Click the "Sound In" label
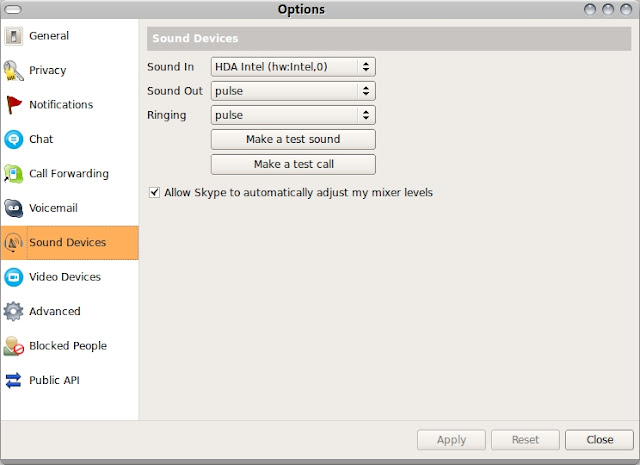This screenshot has width=640, height=465. coord(171,67)
